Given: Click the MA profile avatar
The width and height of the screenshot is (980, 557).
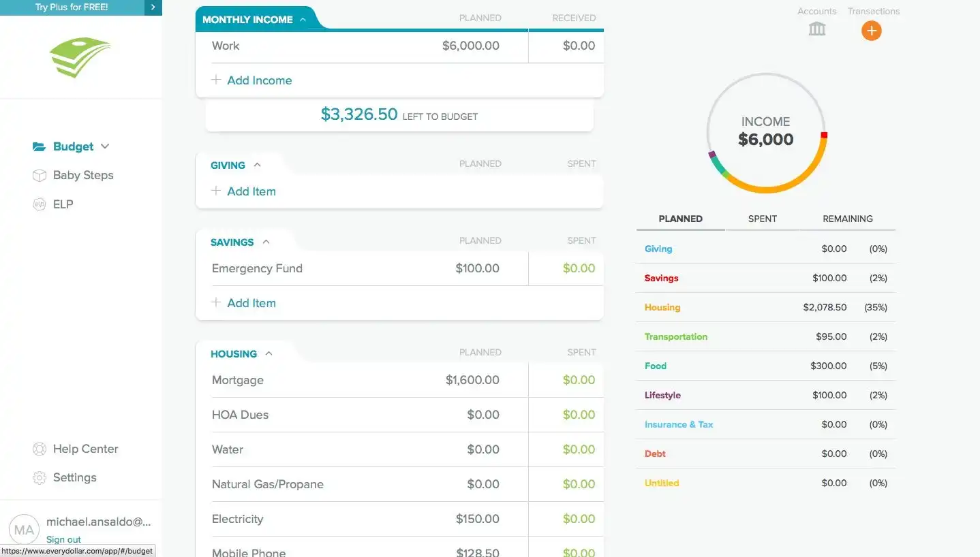Looking at the screenshot, I should tap(25, 530).
